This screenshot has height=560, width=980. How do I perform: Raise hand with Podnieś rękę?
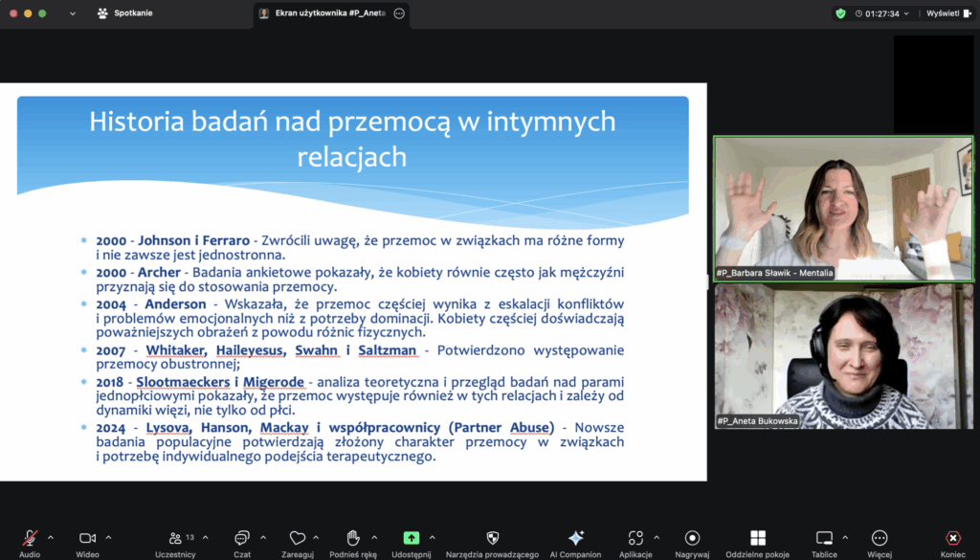pyautogui.click(x=352, y=538)
